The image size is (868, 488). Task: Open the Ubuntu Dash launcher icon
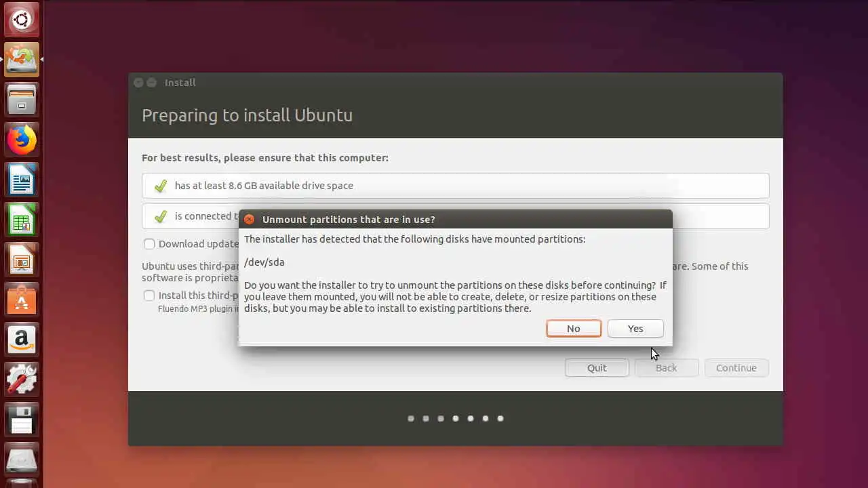tap(22, 20)
